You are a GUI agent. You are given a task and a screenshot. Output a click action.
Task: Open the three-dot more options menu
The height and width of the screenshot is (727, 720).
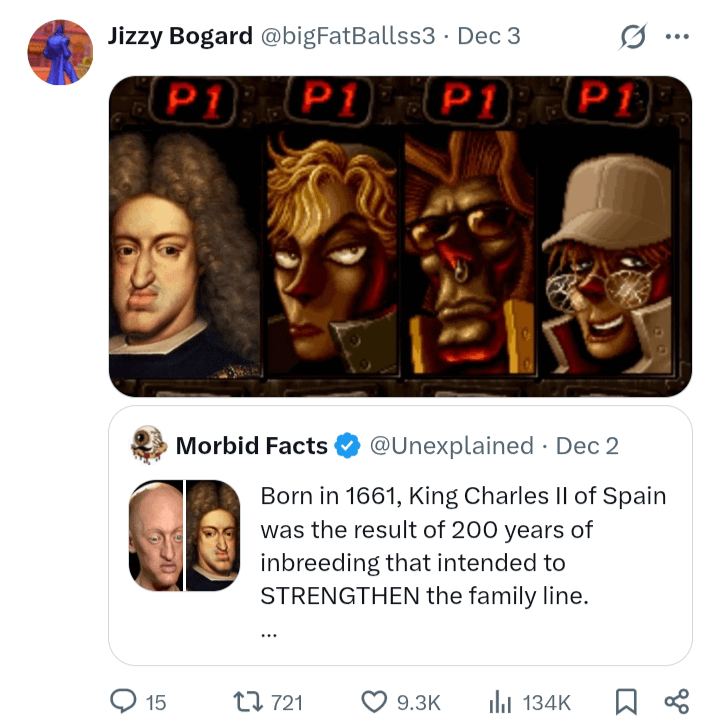click(677, 37)
